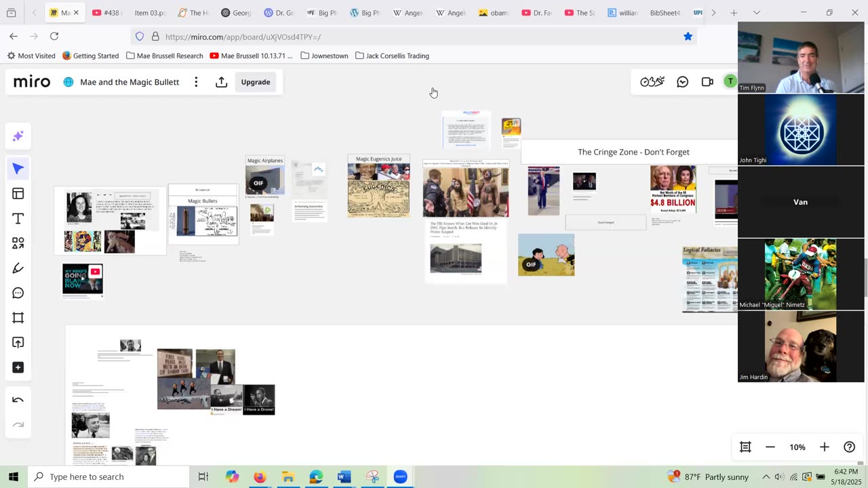
Task: Open the Windows Start menu
Action: point(14,476)
